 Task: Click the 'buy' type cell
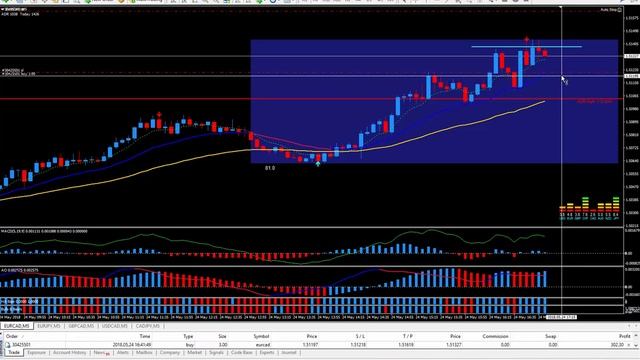(x=189, y=345)
